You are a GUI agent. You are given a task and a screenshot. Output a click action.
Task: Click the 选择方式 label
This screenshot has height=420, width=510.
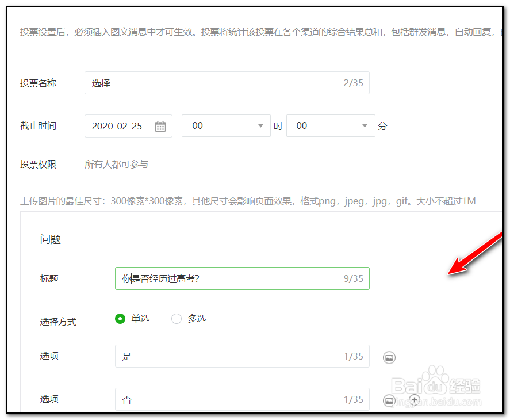[58, 322]
